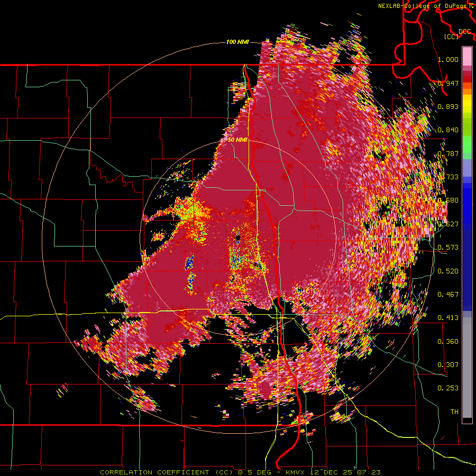Pick the bright yellow color bar segment
This screenshot has height=476, width=476.
click(467, 104)
